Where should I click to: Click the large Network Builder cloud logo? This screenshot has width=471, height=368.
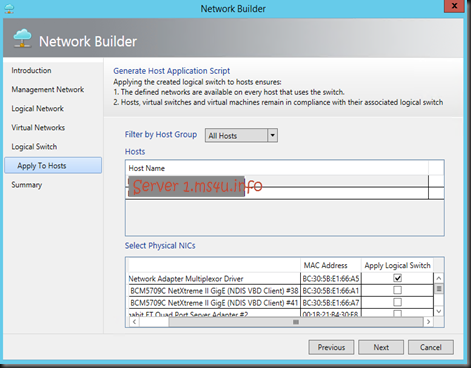(23, 39)
